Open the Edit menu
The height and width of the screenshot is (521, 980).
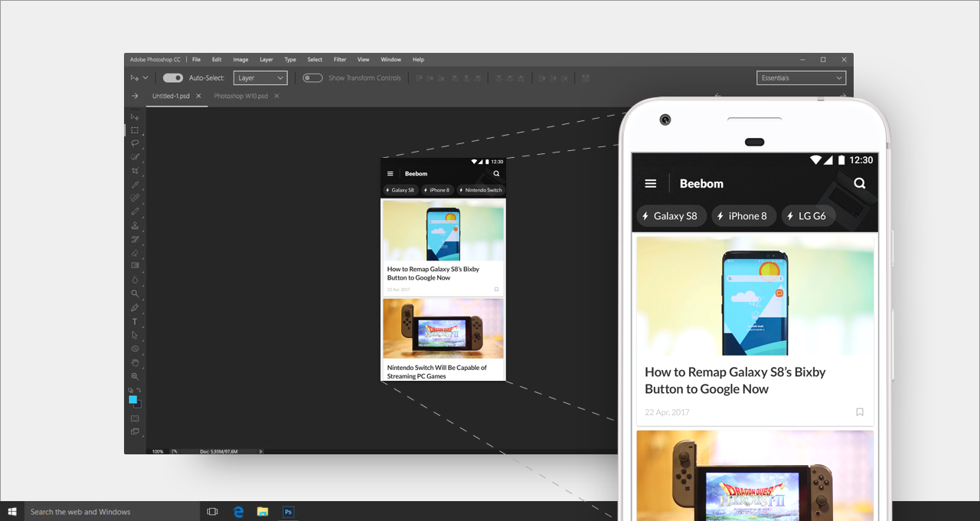tap(217, 59)
